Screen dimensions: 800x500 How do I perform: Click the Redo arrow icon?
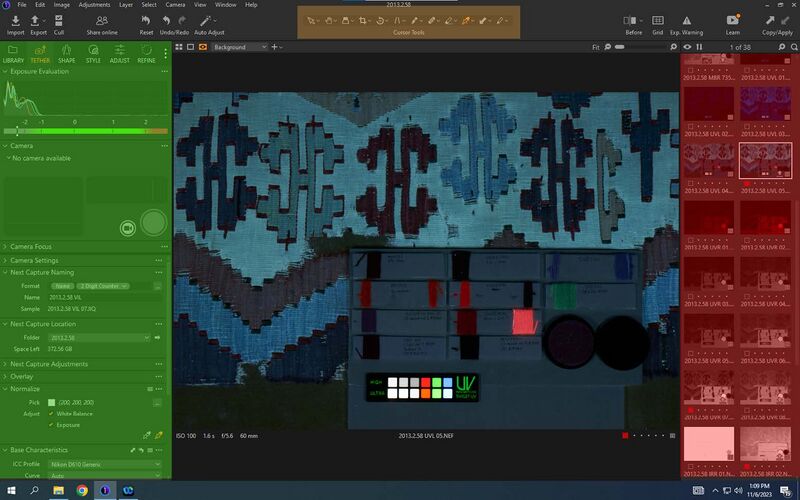coord(182,20)
